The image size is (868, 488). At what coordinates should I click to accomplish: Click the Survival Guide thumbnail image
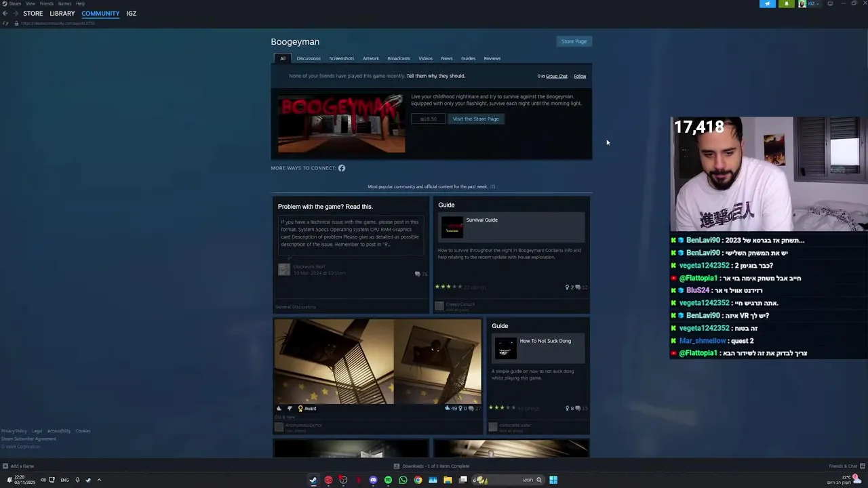click(452, 227)
